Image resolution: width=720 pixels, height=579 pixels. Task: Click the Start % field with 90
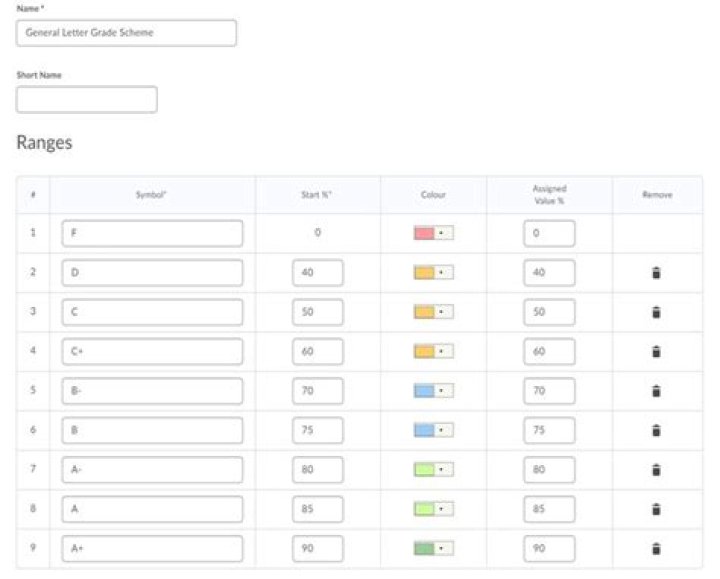tap(318, 549)
